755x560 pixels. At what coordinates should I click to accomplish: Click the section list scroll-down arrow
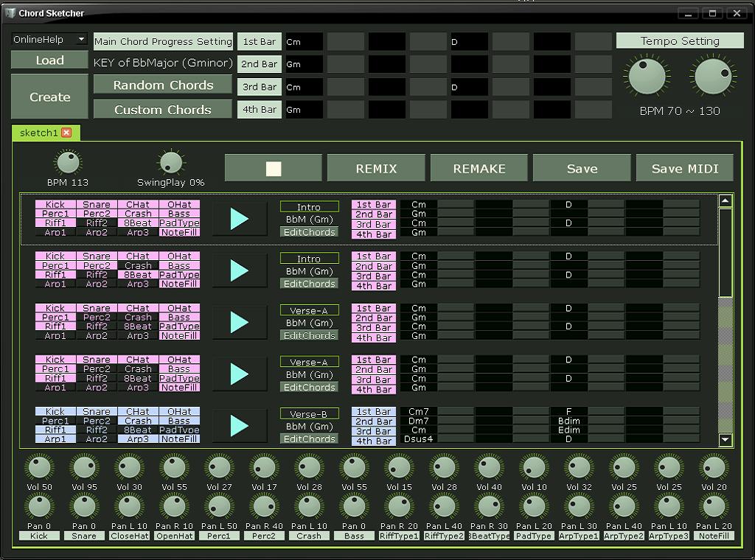726,438
